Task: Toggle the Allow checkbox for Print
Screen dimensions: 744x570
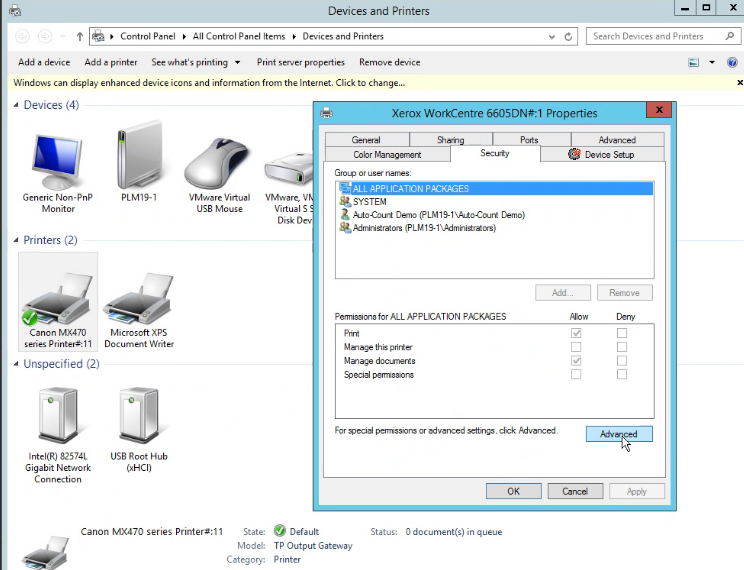Action: tap(575, 333)
